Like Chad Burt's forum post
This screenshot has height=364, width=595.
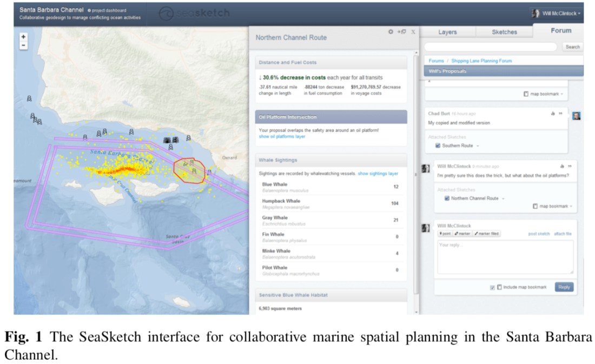pyautogui.click(x=553, y=114)
